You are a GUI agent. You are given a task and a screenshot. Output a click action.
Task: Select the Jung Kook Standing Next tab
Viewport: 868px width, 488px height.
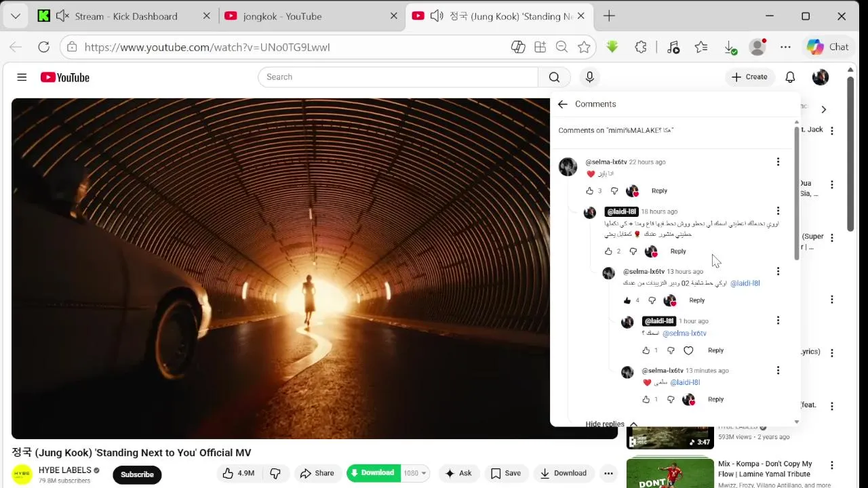(511, 16)
